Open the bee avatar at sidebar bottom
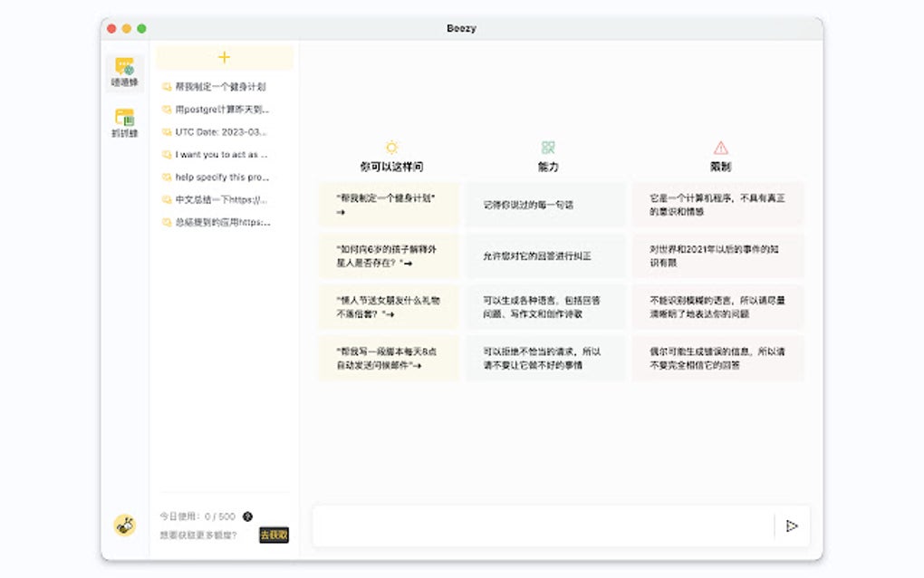This screenshot has width=924, height=578. click(125, 525)
